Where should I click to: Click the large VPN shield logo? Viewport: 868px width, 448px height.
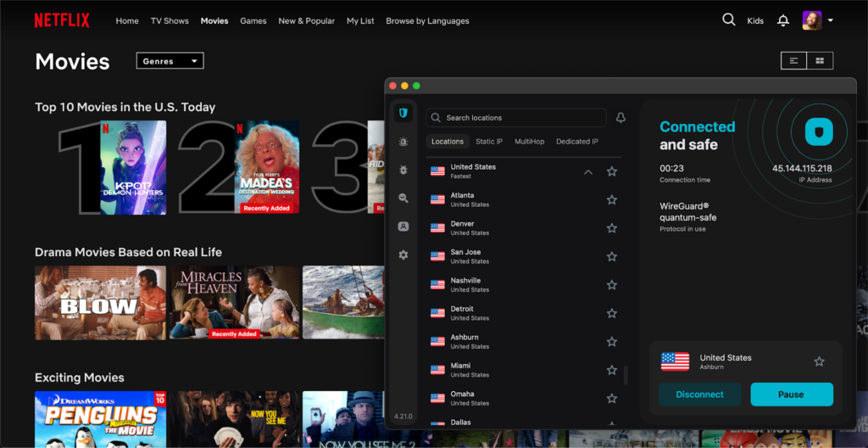(820, 132)
